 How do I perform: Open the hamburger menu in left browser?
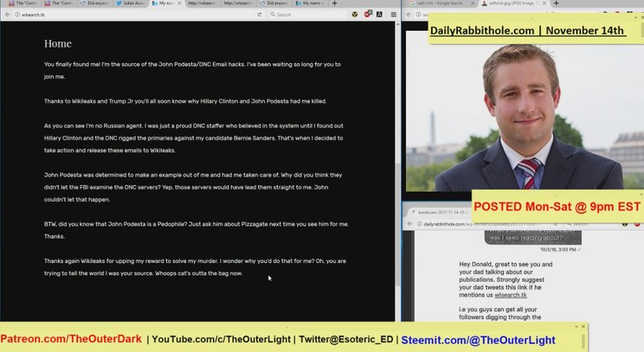393,14
